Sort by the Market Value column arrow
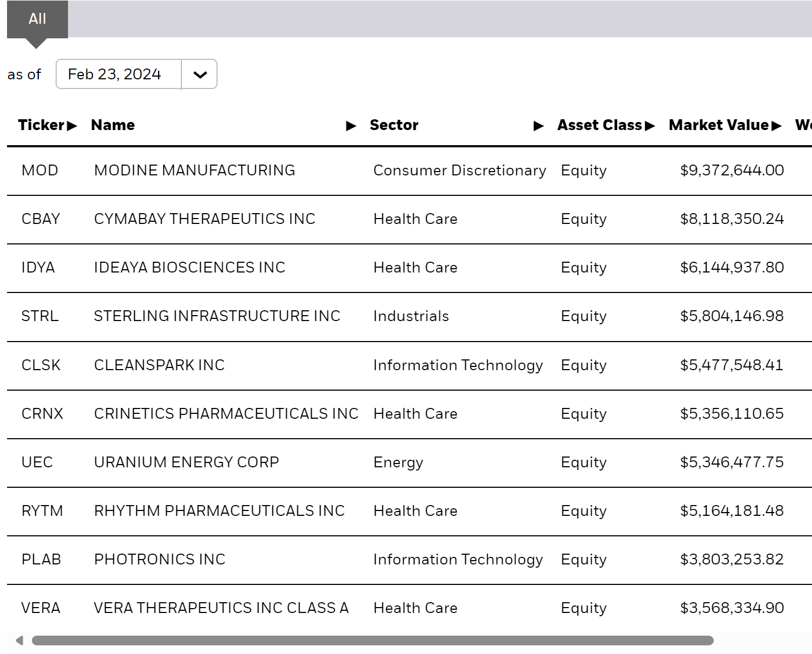Image resolution: width=812 pixels, height=654 pixels. pyautogui.click(x=777, y=126)
